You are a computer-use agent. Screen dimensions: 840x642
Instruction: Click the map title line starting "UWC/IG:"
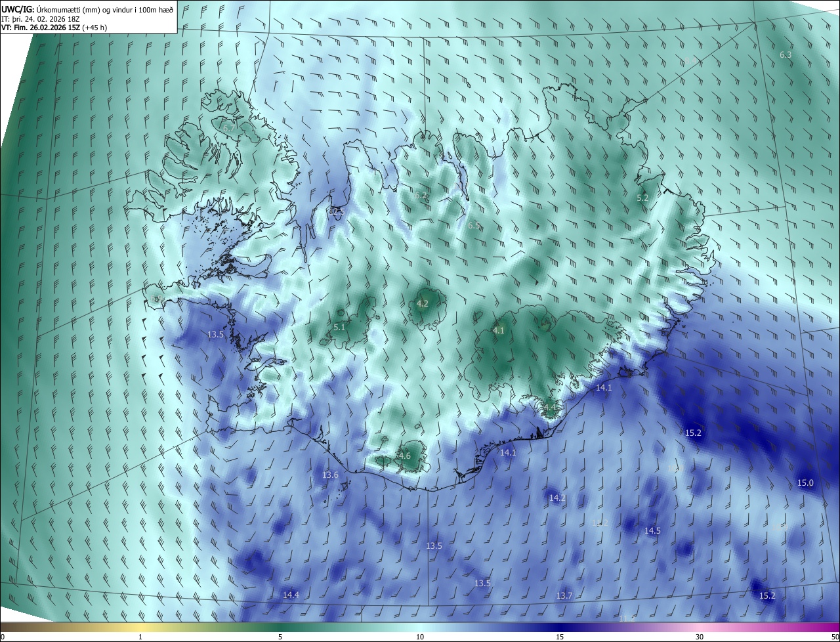pyautogui.click(x=87, y=9)
